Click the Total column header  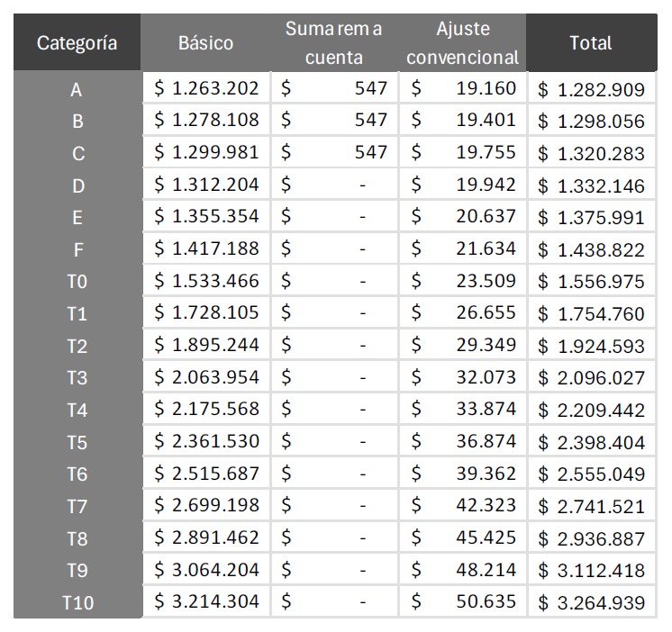coord(591,43)
